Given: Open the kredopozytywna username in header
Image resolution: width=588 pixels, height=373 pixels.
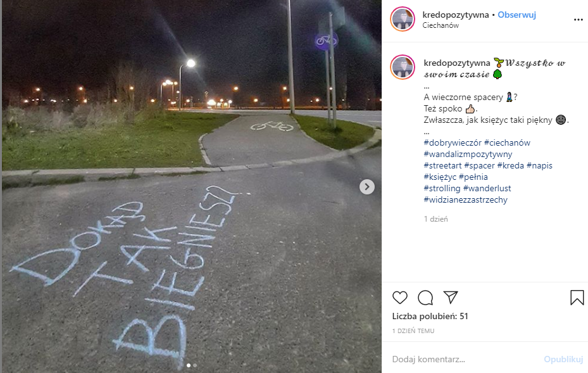Looking at the screenshot, I should point(456,15).
